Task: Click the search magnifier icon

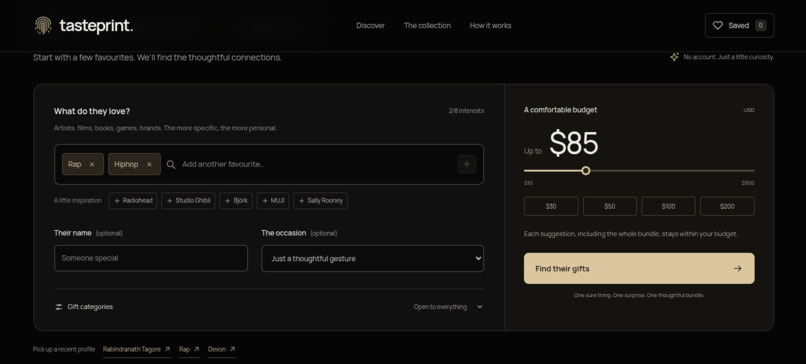Action: [171, 165]
